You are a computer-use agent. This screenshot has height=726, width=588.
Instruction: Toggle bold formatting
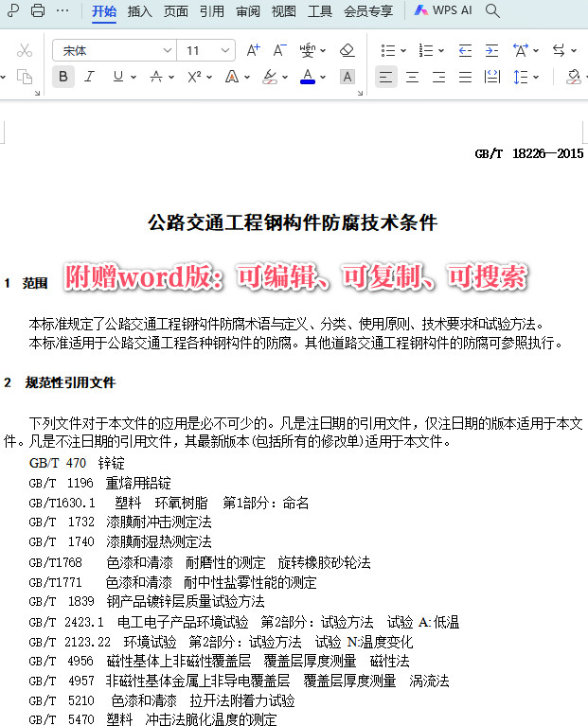(x=63, y=77)
